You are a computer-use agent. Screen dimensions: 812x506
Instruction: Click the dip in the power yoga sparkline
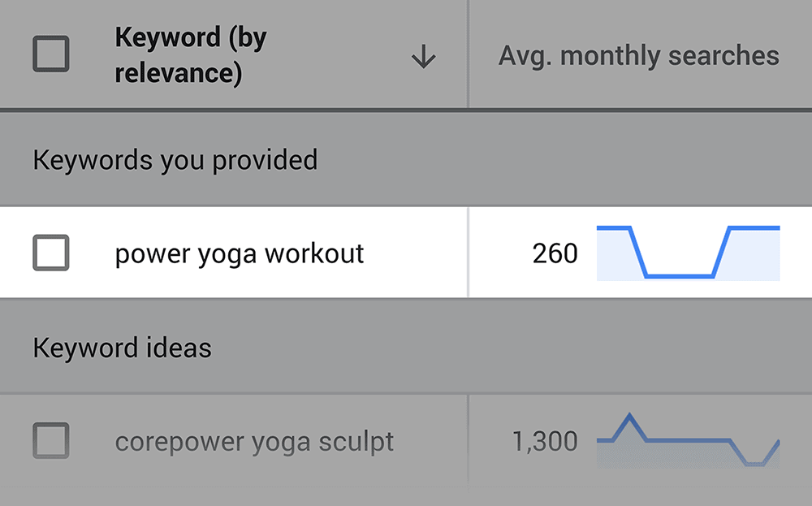point(680,276)
